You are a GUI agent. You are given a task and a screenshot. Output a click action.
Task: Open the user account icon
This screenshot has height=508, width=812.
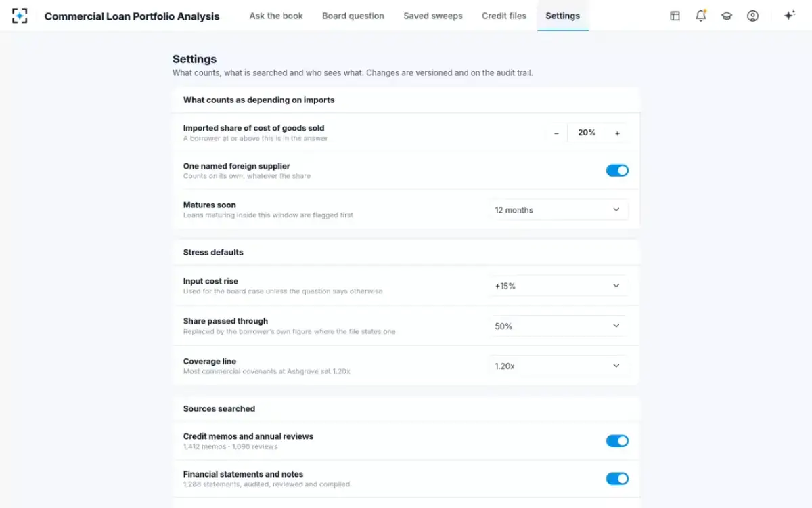tap(752, 16)
